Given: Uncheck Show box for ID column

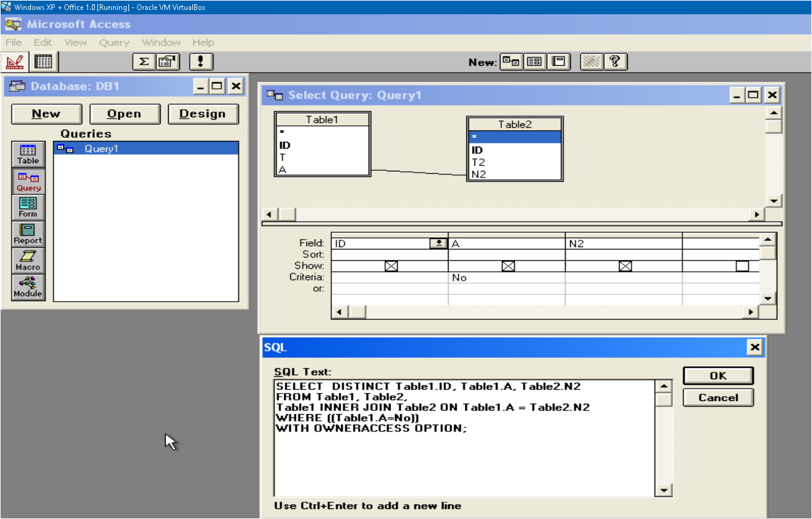Looking at the screenshot, I should pos(391,266).
